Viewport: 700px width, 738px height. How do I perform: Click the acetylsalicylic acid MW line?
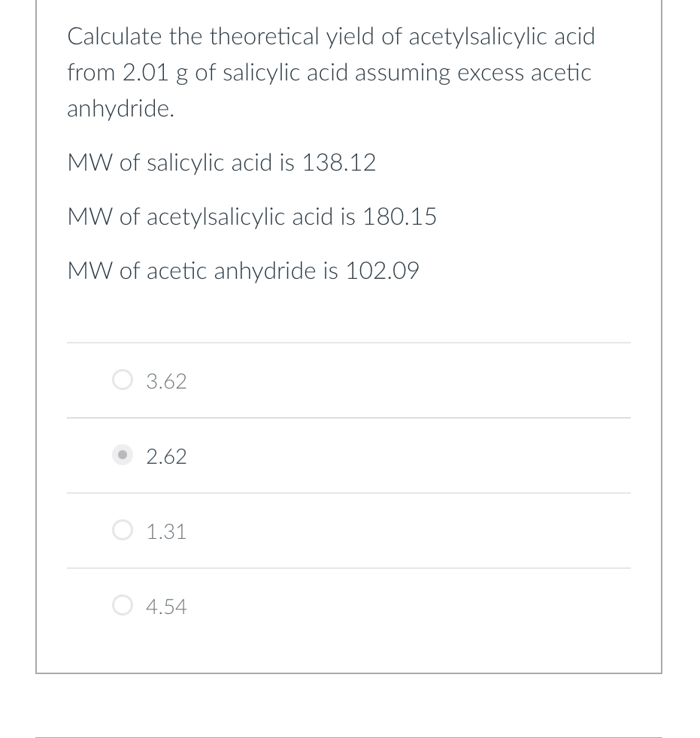click(252, 216)
